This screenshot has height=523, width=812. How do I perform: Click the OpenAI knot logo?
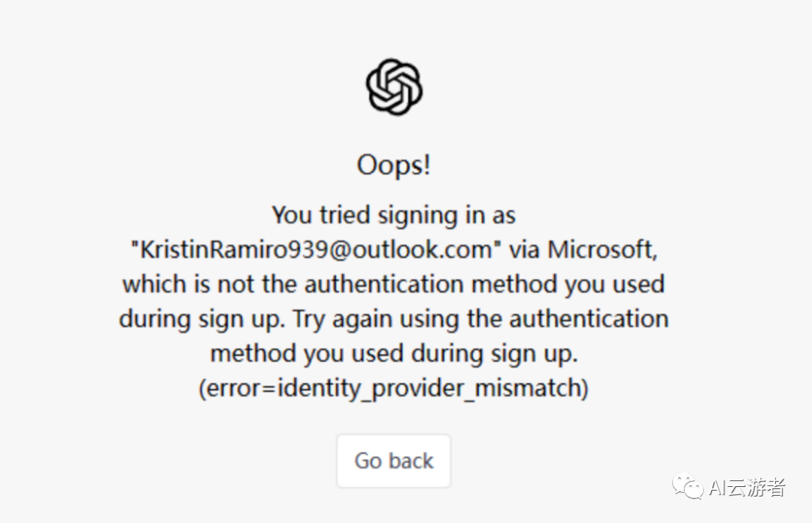(x=394, y=87)
